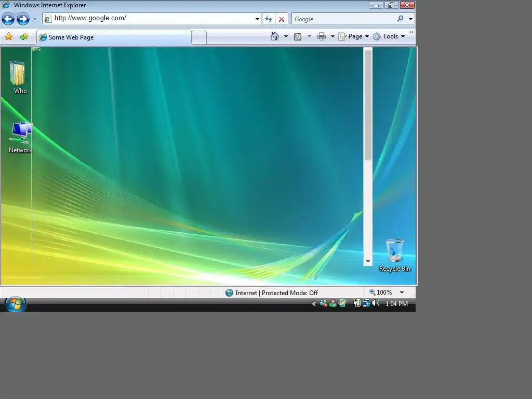This screenshot has height=399, width=532.
Task: Click the page's vertical scrollbar thumb
Action: tap(368, 105)
